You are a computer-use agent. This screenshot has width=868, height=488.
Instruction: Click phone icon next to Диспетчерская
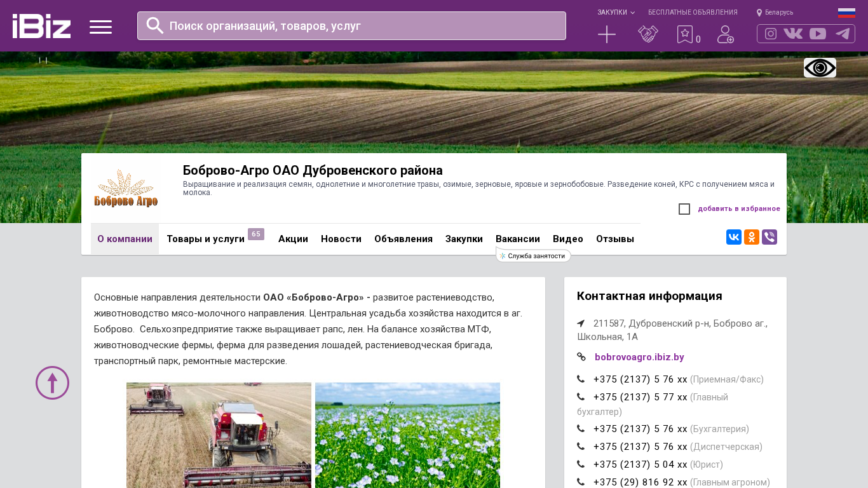(581, 447)
